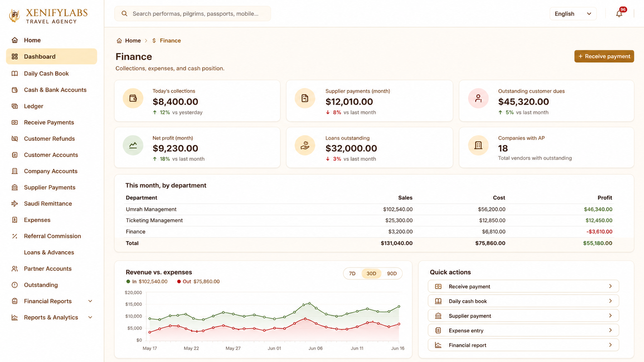The height and width of the screenshot is (362, 644).
Task: Open Financial Reports menu item
Action: tap(52, 301)
